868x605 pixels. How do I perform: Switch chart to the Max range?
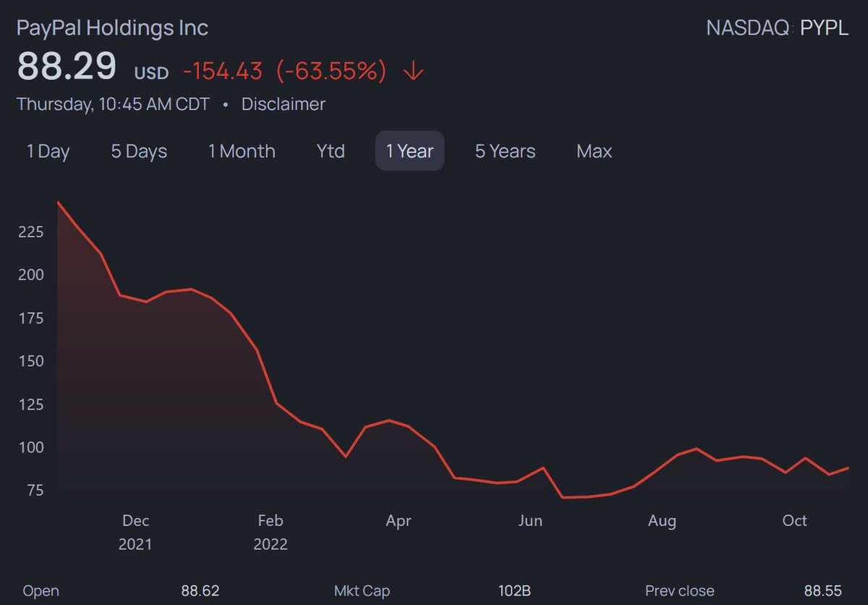click(594, 151)
